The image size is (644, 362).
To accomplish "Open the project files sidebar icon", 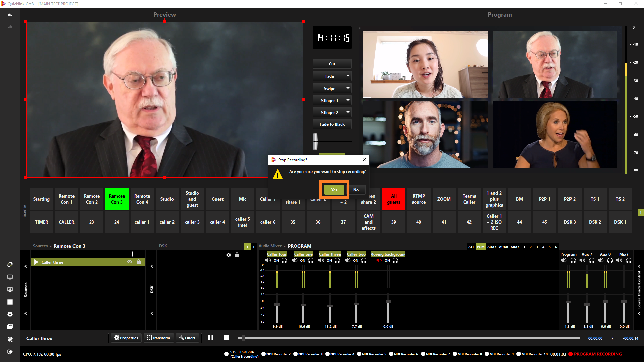I will (x=10, y=327).
